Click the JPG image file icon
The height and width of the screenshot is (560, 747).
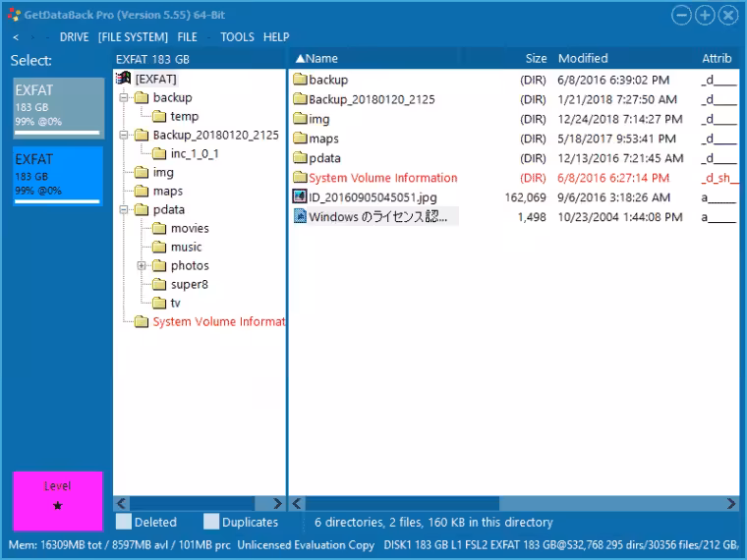point(300,196)
